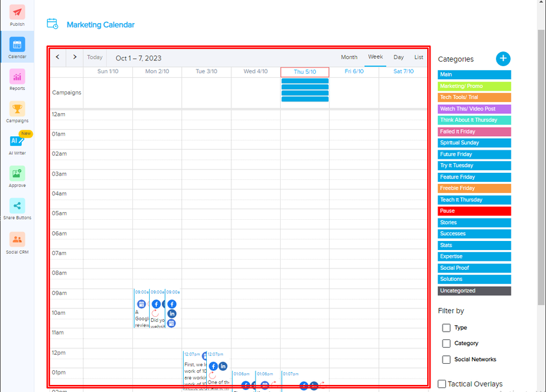Viewport: 546px width, 392px height.
Task: Select the red Pause category swatch
Action: [474, 211]
